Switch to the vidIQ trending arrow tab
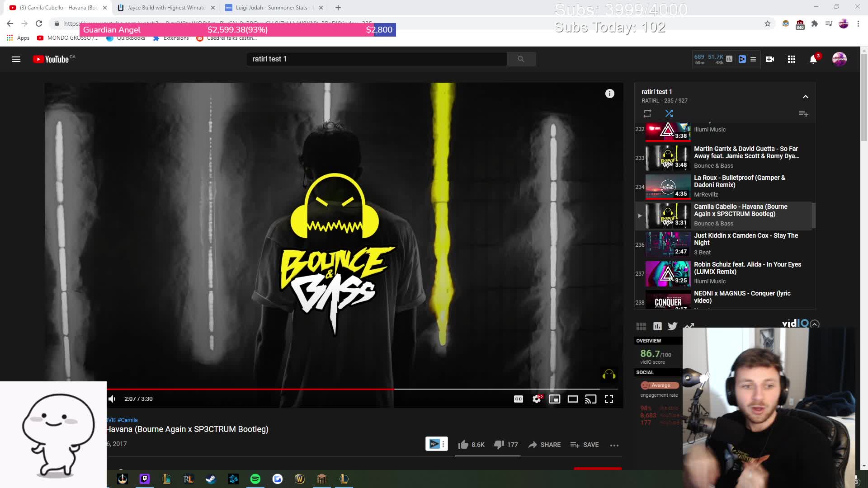This screenshot has width=868, height=488. click(x=689, y=326)
